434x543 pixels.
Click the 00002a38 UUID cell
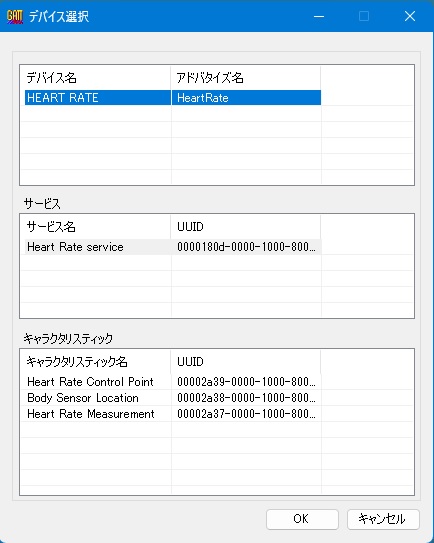pos(246,398)
